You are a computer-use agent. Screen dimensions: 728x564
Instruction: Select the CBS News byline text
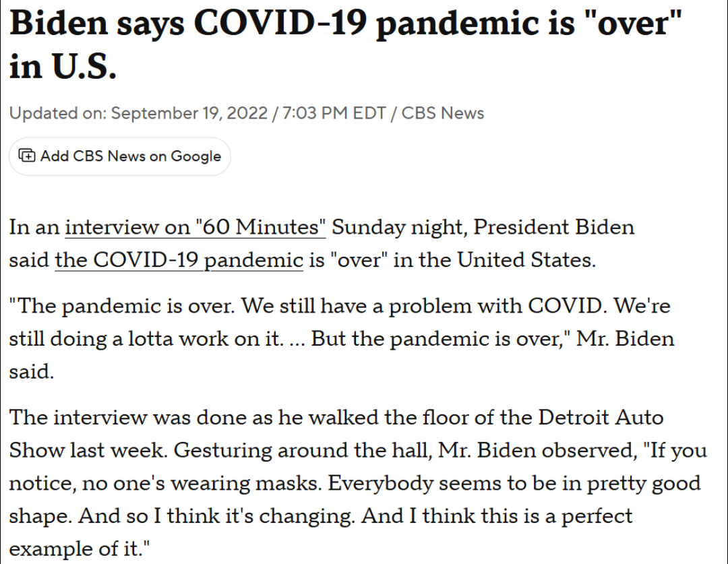pos(443,113)
